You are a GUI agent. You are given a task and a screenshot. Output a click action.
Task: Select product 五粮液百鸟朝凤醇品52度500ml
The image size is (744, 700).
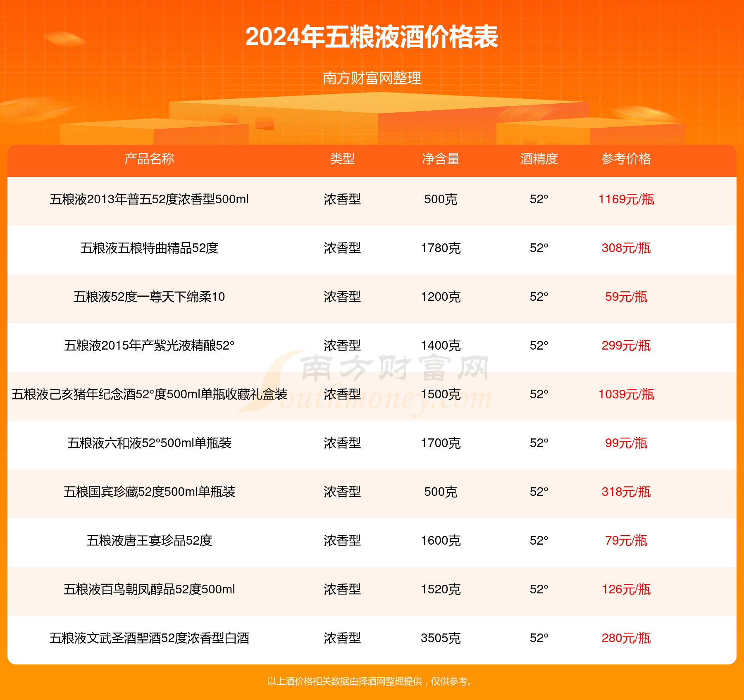click(149, 589)
